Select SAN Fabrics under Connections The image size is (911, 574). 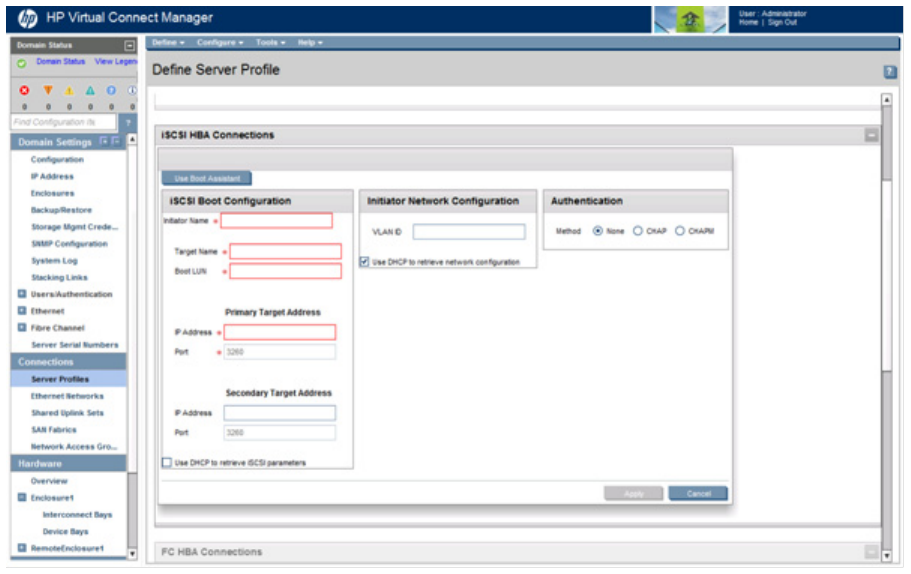53,429
